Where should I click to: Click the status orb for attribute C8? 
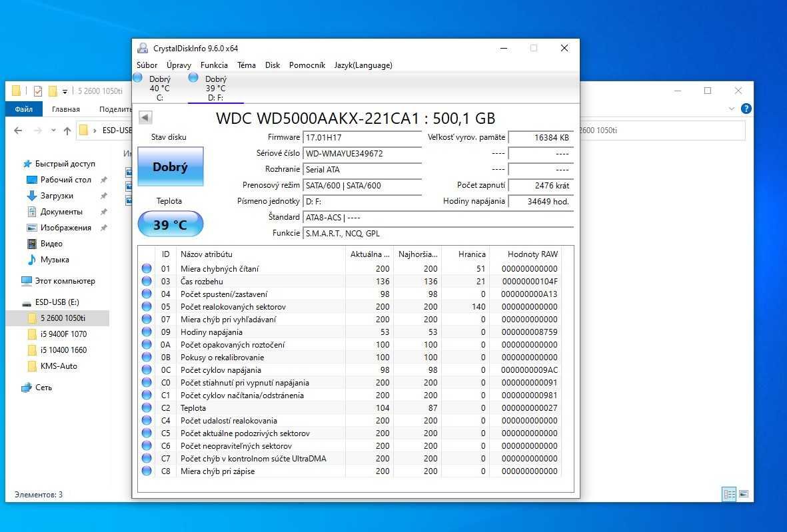click(147, 471)
